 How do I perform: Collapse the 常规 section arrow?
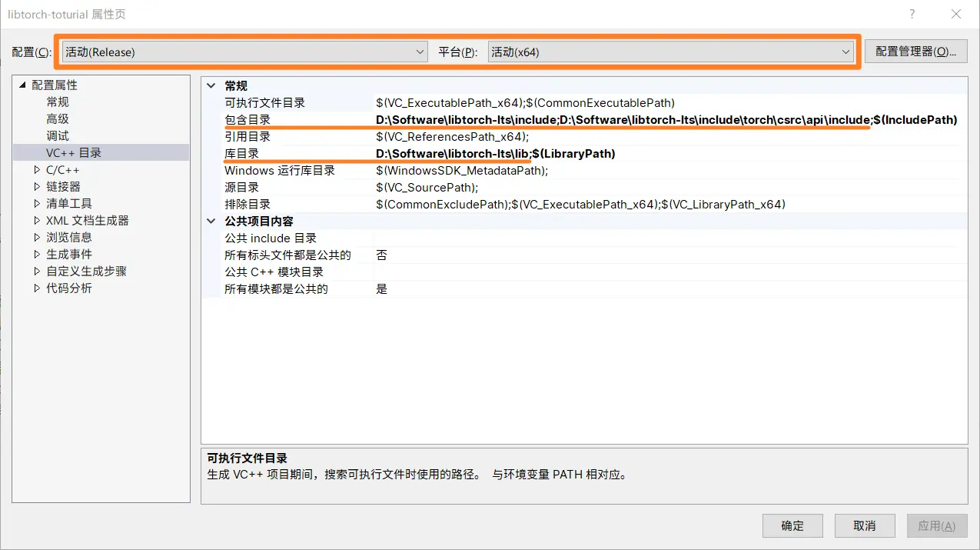211,85
